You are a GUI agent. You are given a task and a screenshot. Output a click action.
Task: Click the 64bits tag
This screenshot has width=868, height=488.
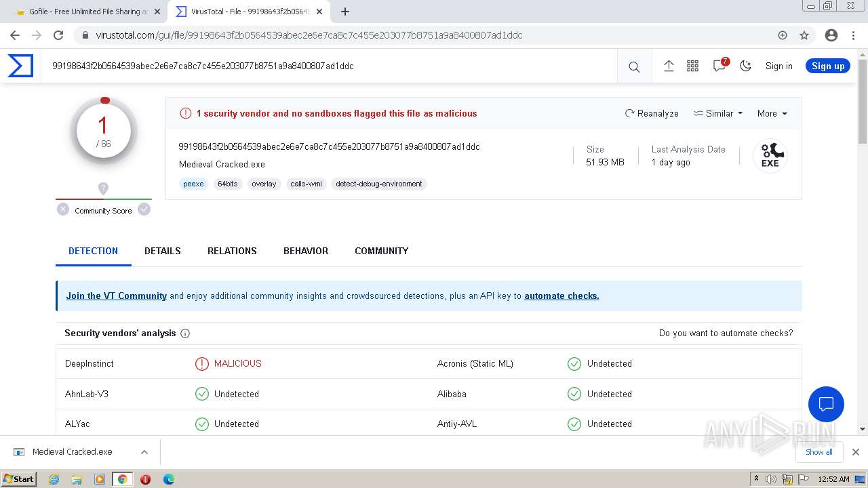tap(228, 184)
